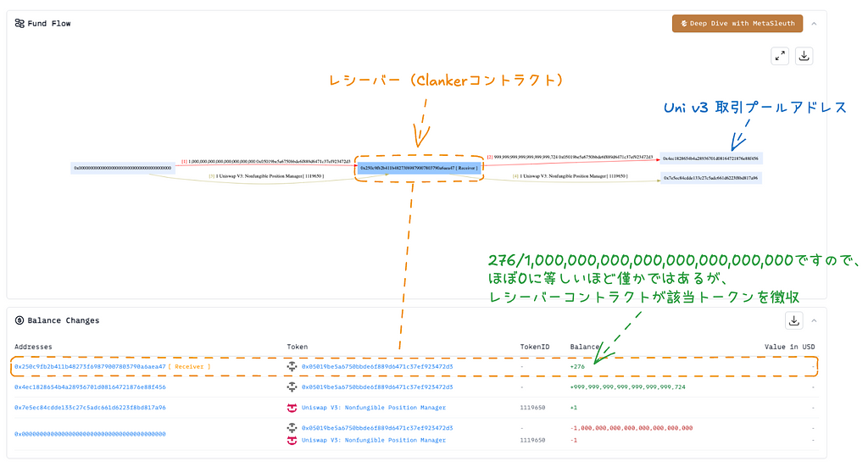
Task: Click the Fund Flow fullscreen expand icon
Action: coord(780,56)
